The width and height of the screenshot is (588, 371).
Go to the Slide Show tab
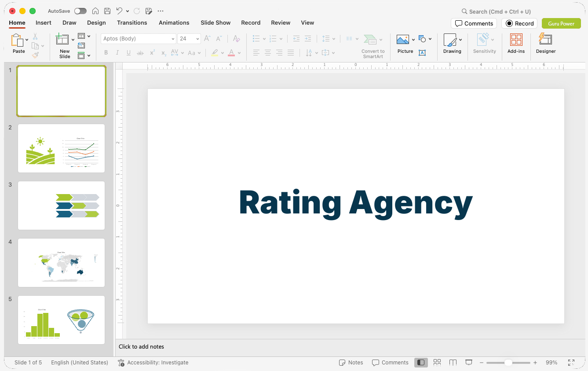[215, 22]
